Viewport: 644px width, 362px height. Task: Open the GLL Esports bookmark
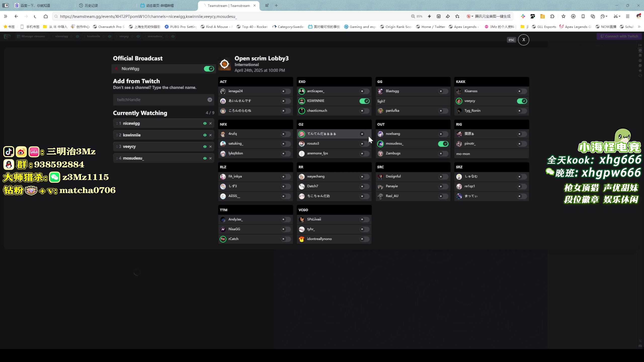[x=544, y=27]
